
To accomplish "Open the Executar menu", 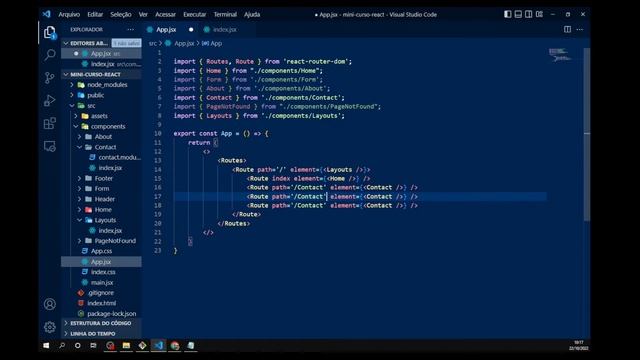I will coord(194,14).
